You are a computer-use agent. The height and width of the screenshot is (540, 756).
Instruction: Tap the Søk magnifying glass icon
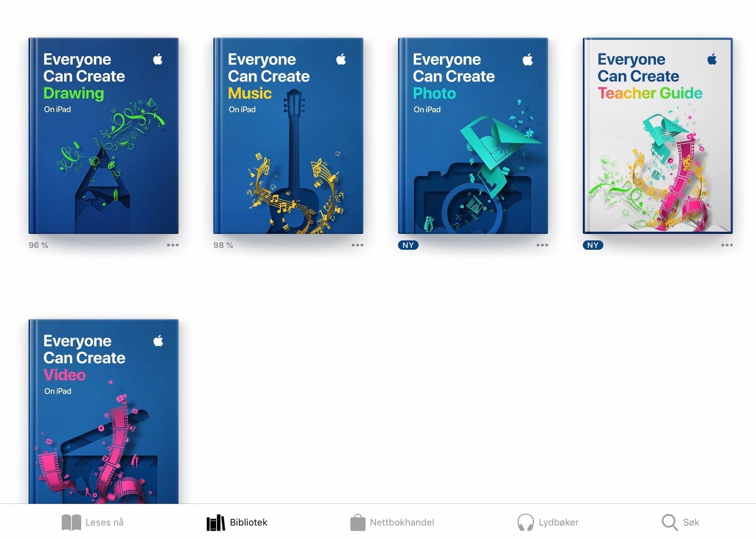coord(669,522)
